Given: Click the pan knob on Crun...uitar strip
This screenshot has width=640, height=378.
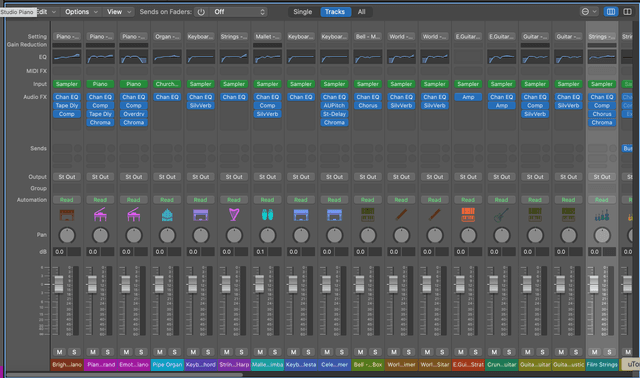Looking at the screenshot, I should (x=502, y=236).
